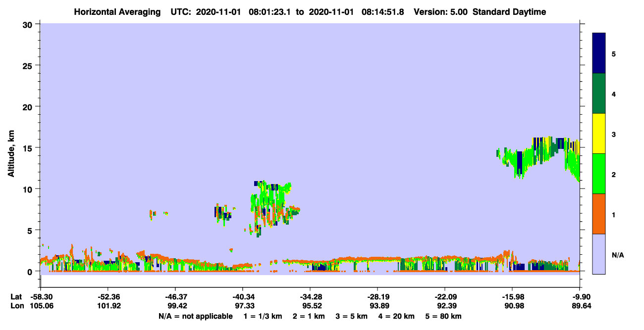Click latitude value '-9.90'
Viewport: 644px width, 330px height.
click(580, 297)
